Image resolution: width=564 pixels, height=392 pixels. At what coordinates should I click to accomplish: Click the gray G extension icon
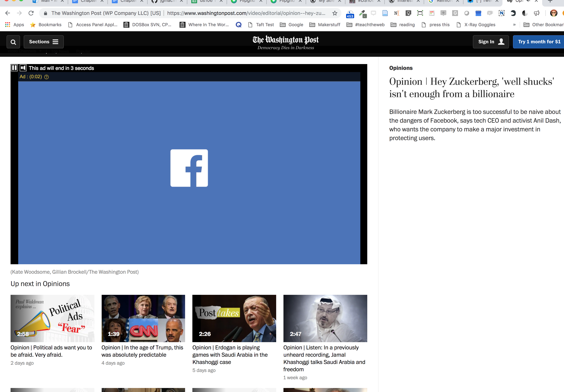click(455, 13)
